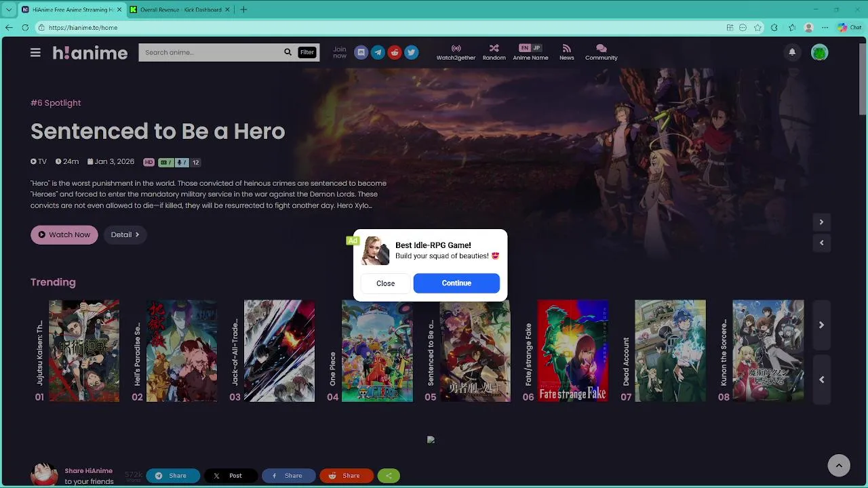Click Continue on the ad
The width and height of the screenshot is (868, 488).
(456, 283)
